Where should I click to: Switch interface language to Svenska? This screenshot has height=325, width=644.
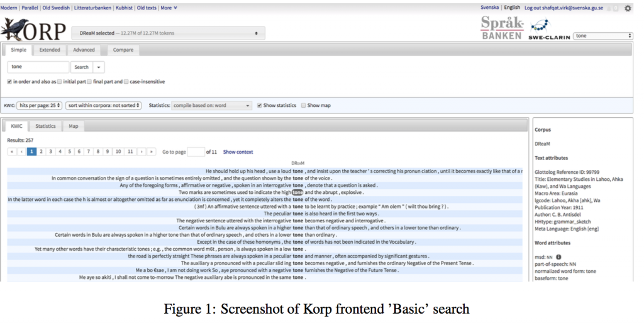(x=489, y=8)
